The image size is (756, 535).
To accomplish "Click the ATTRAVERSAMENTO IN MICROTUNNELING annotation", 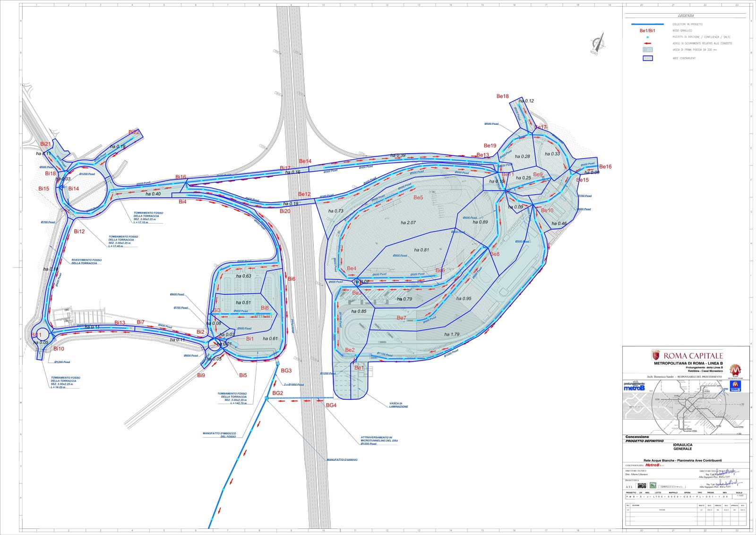I will coord(379,440).
